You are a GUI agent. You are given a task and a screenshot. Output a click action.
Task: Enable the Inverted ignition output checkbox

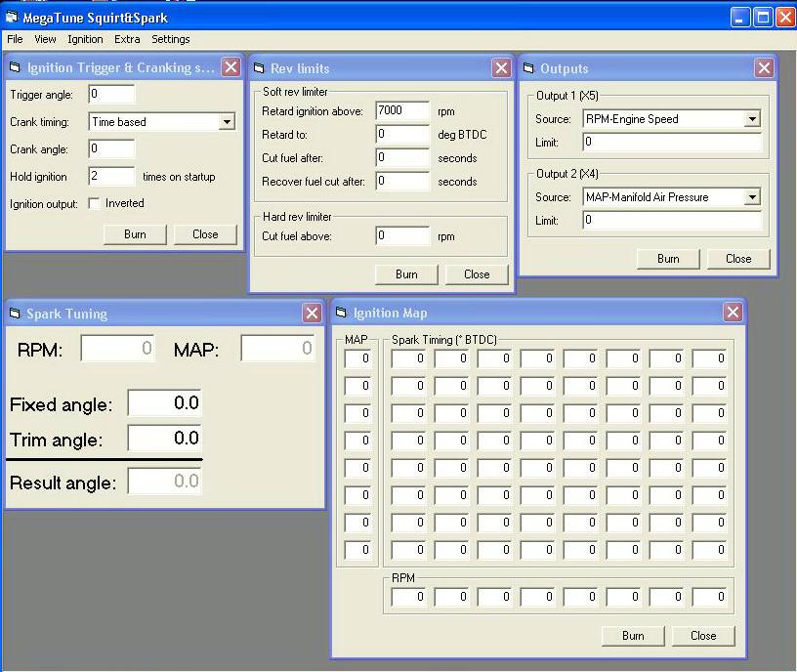tap(95, 204)
